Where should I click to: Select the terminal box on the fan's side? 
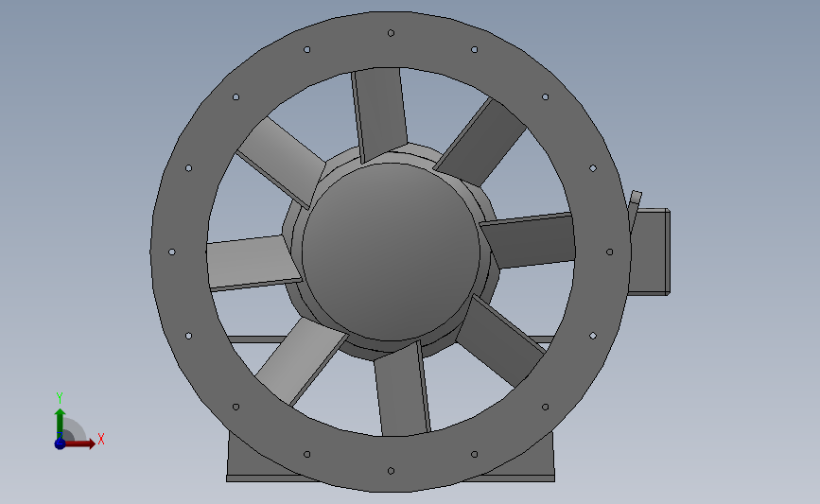tap(650, 252)
